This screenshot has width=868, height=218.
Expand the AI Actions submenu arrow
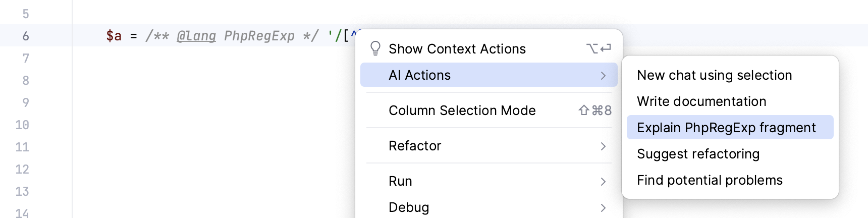coord(603,76)
